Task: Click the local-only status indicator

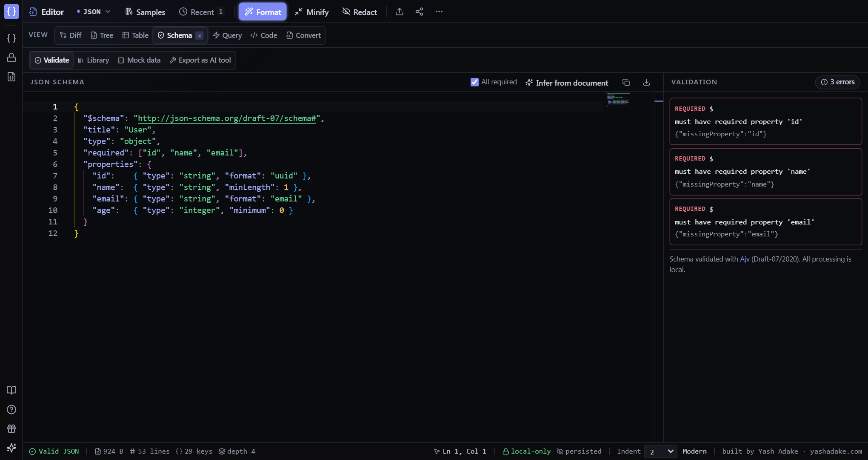Action: [x=527, y=451]
